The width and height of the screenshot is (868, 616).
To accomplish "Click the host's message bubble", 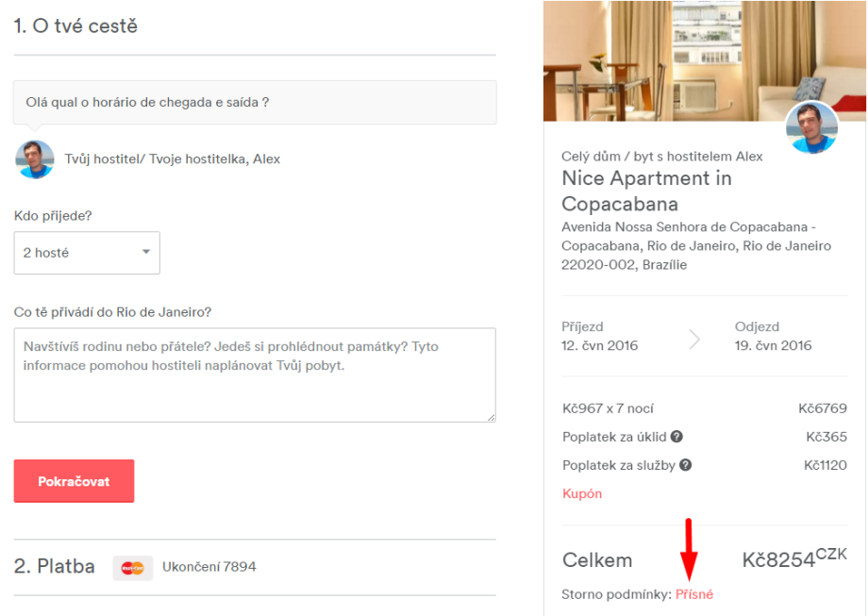I will point(255,102).
